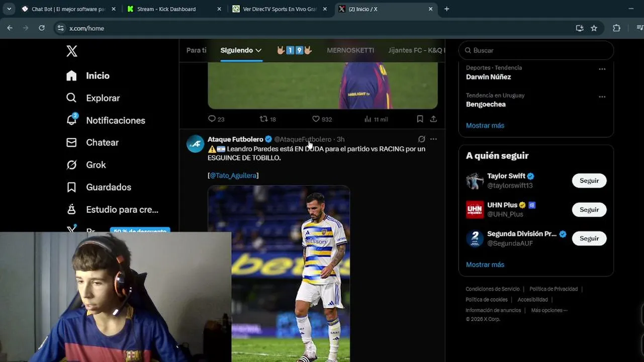View analytics icon showing 11 mil
This screenshot has width=644, height=362.
376,119
